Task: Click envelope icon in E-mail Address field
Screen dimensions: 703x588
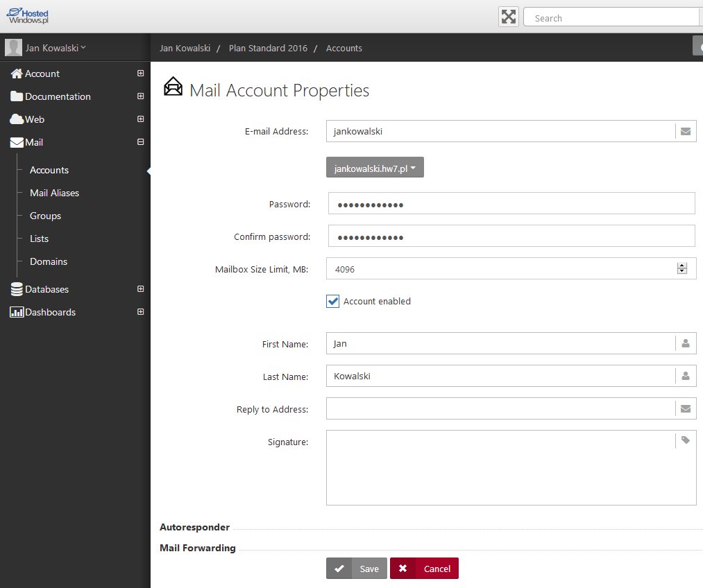Action: [686, 131]
